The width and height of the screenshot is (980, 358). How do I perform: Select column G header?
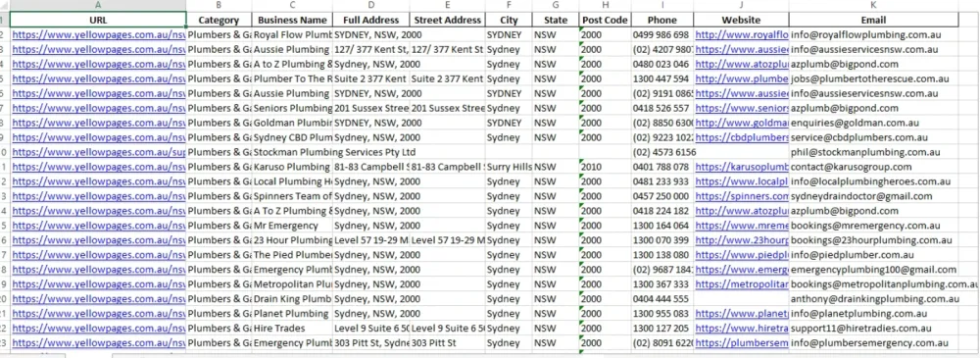click(x=556, y=5)
